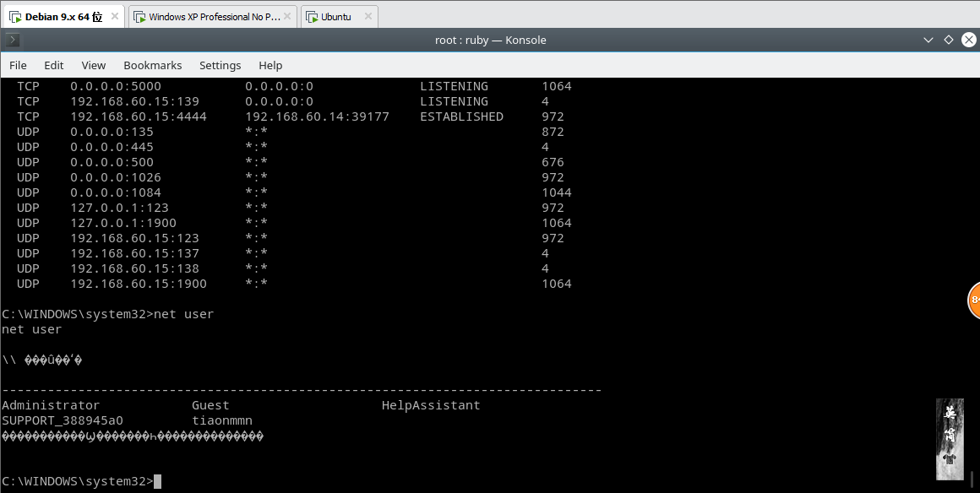
Task: Click the PID '676' value
Action: pos(553,162)
